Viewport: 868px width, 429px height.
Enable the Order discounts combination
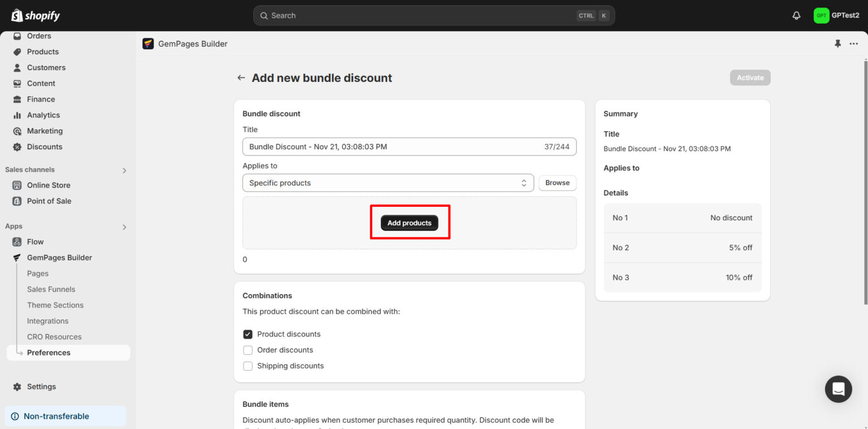(248, 350)
